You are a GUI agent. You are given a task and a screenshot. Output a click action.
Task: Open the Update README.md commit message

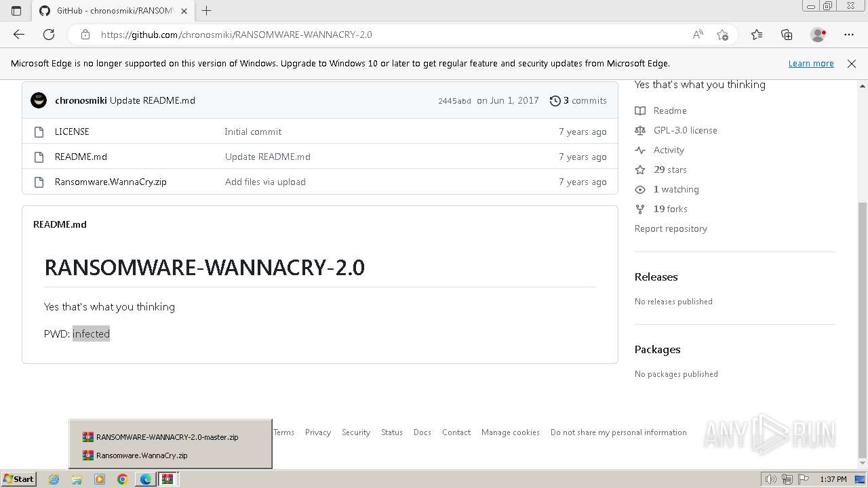pyautogui.click(x=153, y=100)
